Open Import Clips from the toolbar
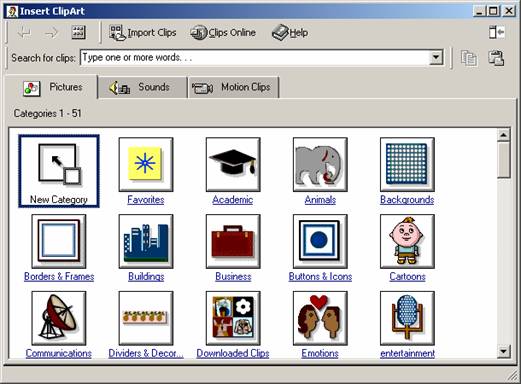The width and height of the screenshot is (521, 384). (143, 33)
